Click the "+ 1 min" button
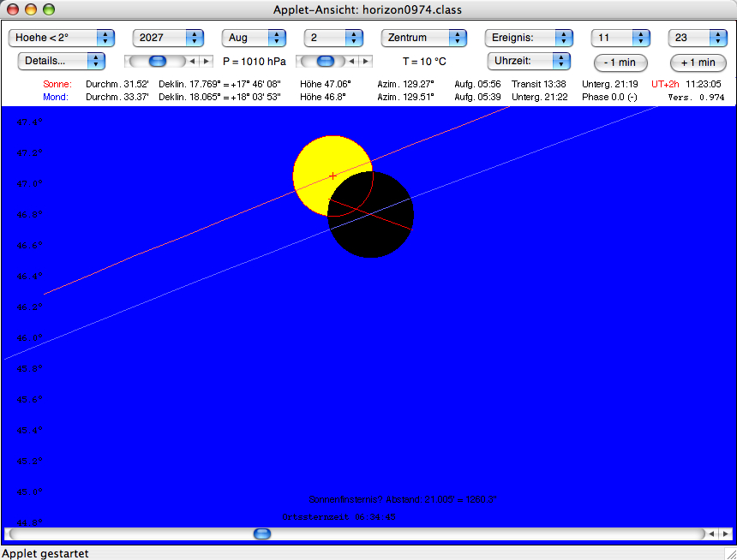Screen dimensions: 737x560 pyautogui.click(x=698, y=62)
